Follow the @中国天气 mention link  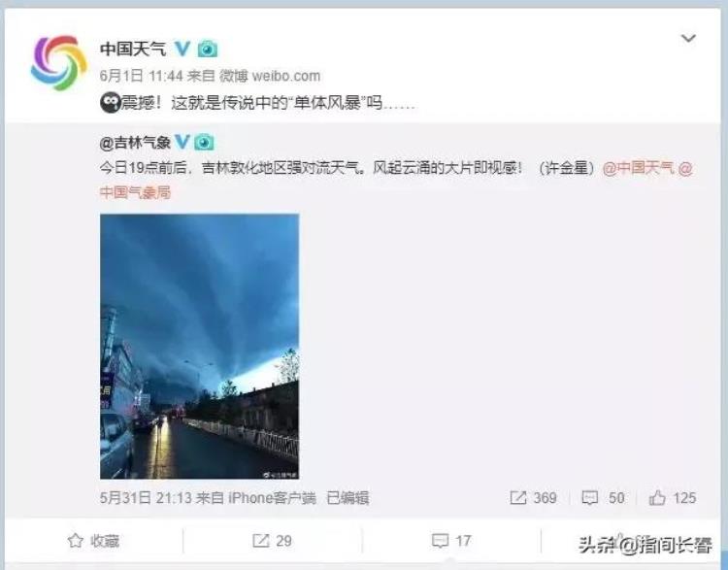coord(638,168)
